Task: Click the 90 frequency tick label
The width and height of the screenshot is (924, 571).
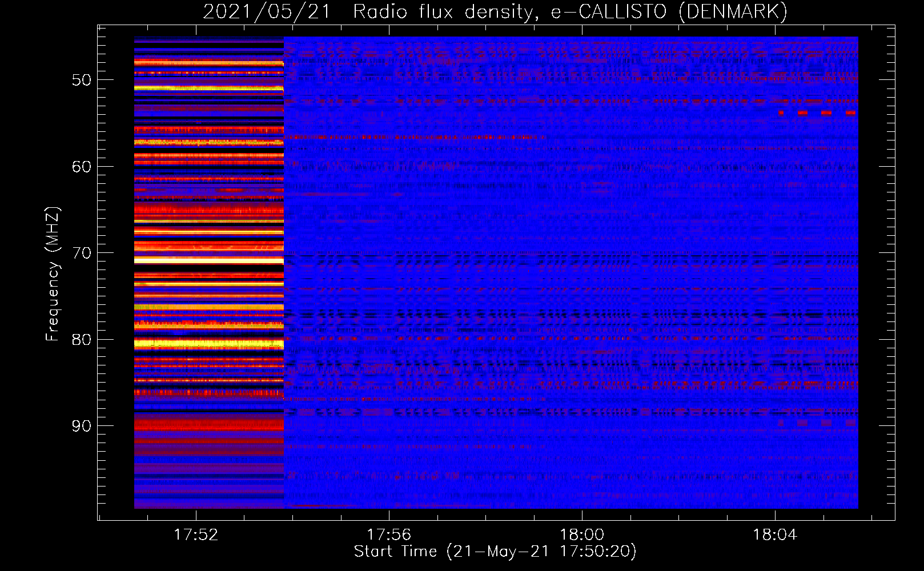Action: pyautogui.click(x=82, y=426)
